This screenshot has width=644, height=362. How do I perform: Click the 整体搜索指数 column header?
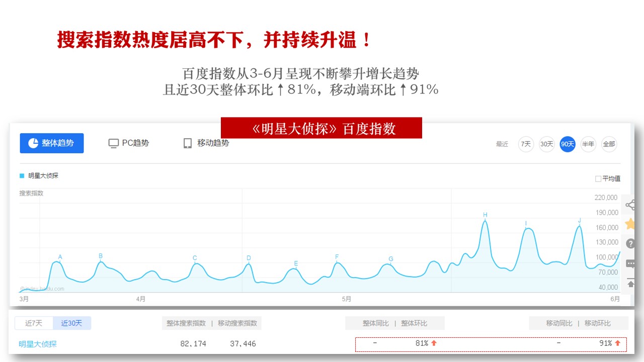(186, 323)
